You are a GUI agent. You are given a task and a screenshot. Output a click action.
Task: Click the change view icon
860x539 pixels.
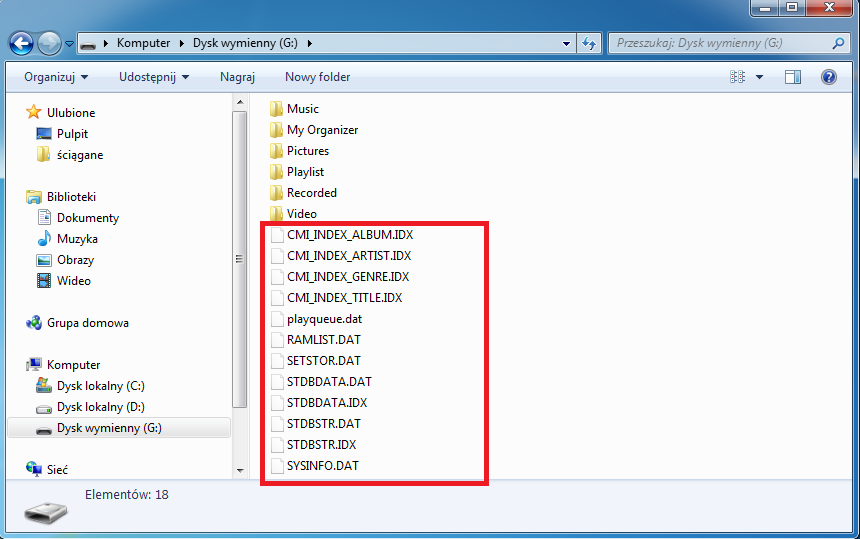pyautogui.click(x=737, y=77)
